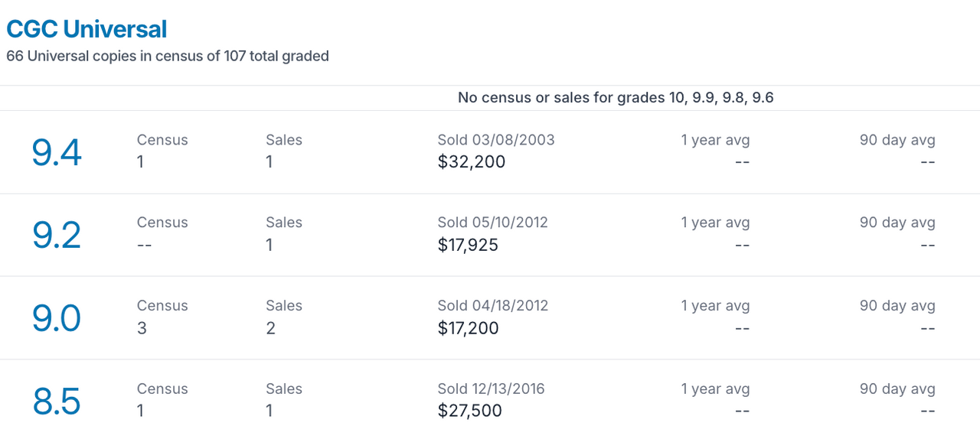Click the 66 Universal copies census summary
The height and width of the screenshot is (439, 980).
[x=168, y=56]
